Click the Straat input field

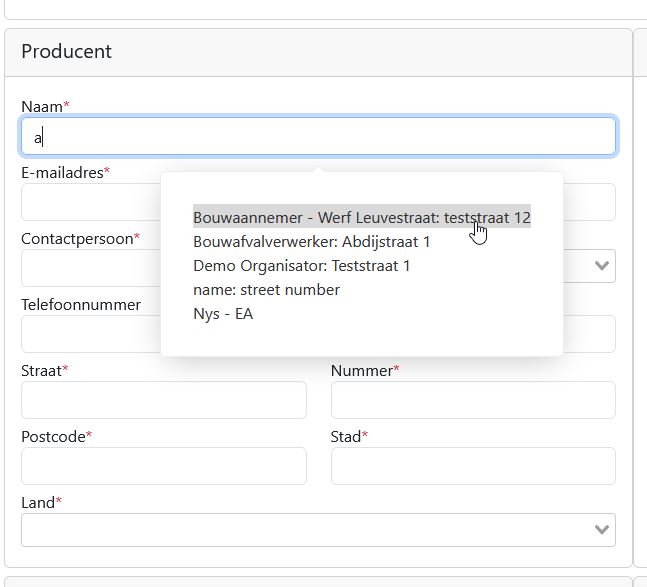[x=163, y=400]
